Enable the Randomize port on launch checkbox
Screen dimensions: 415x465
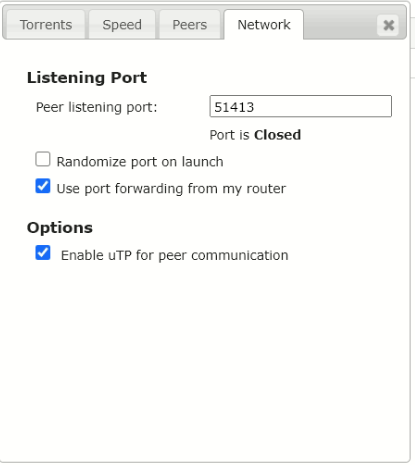tap(43, 159)
